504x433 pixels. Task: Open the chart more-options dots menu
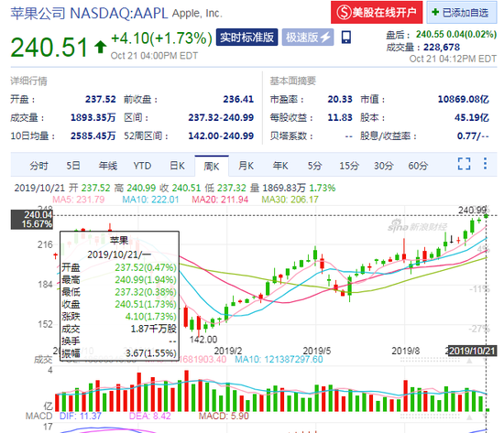485,164
